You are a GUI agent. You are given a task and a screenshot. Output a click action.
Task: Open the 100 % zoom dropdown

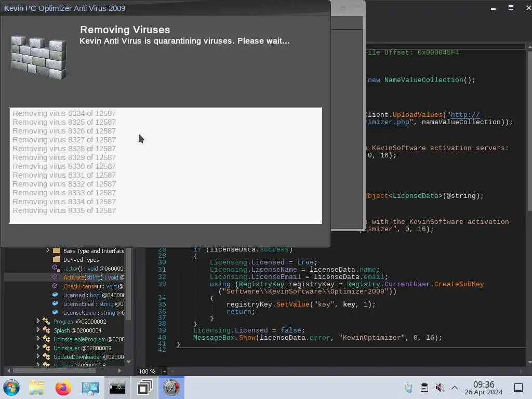pos(165,371)
